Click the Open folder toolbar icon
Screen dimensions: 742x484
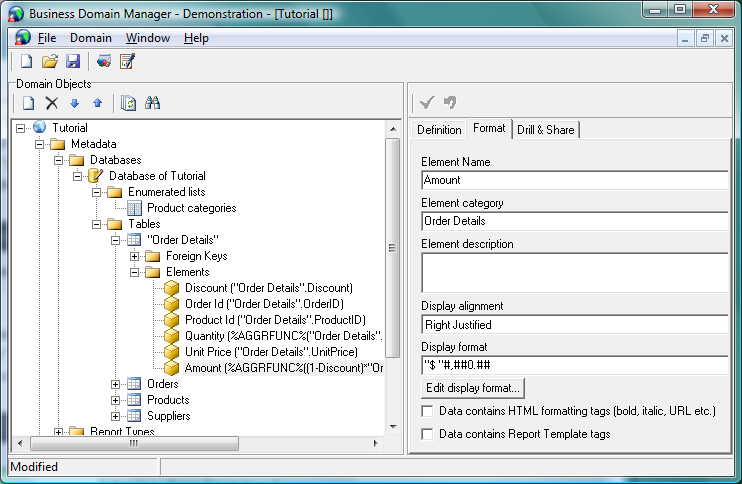[x=50, y=62]
